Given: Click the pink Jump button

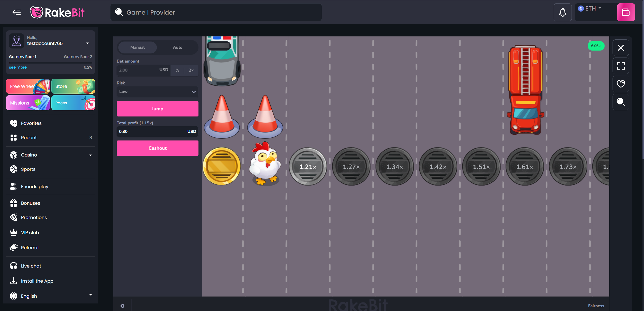Looking at the screenshot, I should 157,109.
